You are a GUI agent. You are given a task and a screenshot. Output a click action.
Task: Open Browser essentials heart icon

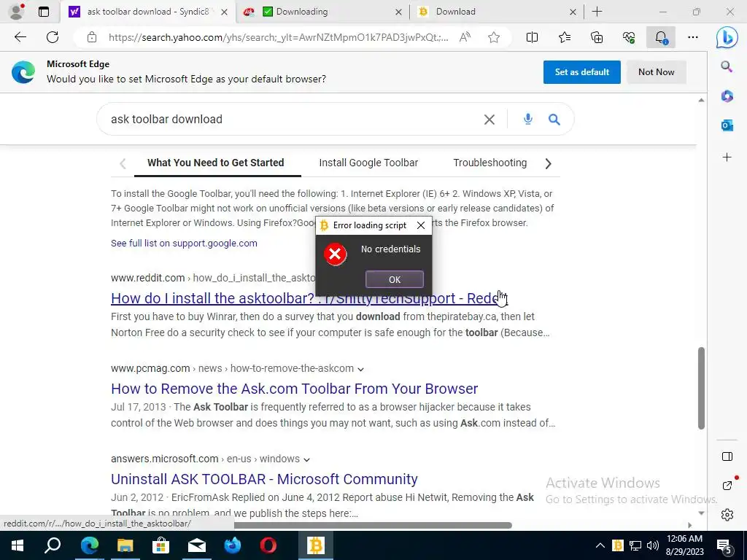click(629, 37)
